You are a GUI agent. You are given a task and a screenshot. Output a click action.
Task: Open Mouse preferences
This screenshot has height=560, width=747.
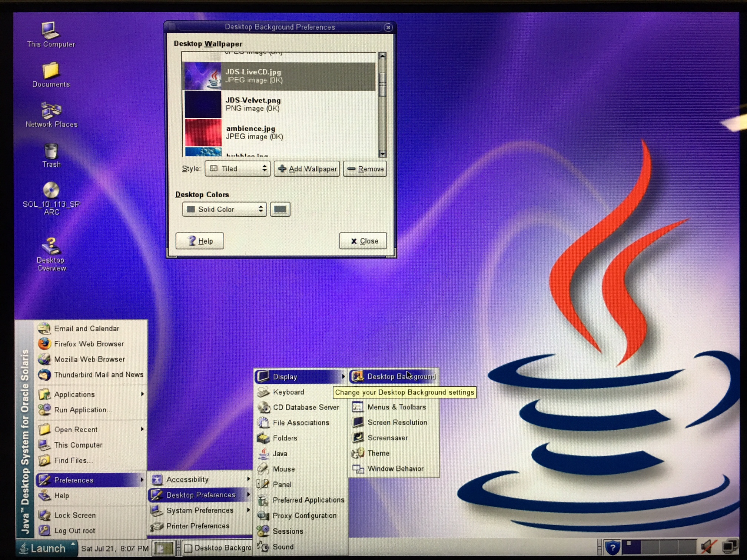point(301,469)
